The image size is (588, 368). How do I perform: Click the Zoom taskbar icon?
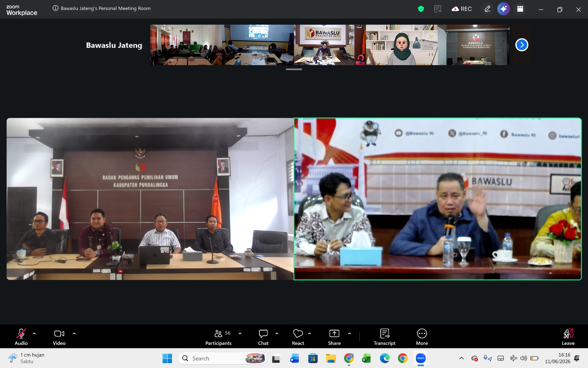click(x=421, y=358)
